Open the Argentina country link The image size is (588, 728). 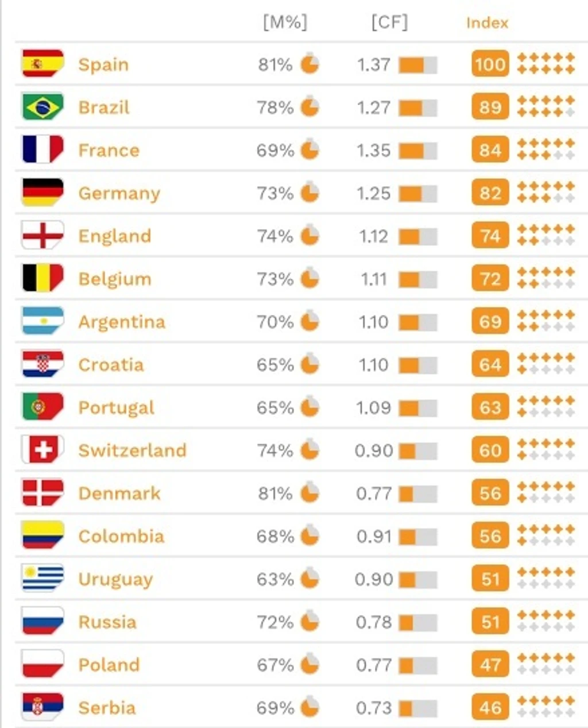[122, 322]
